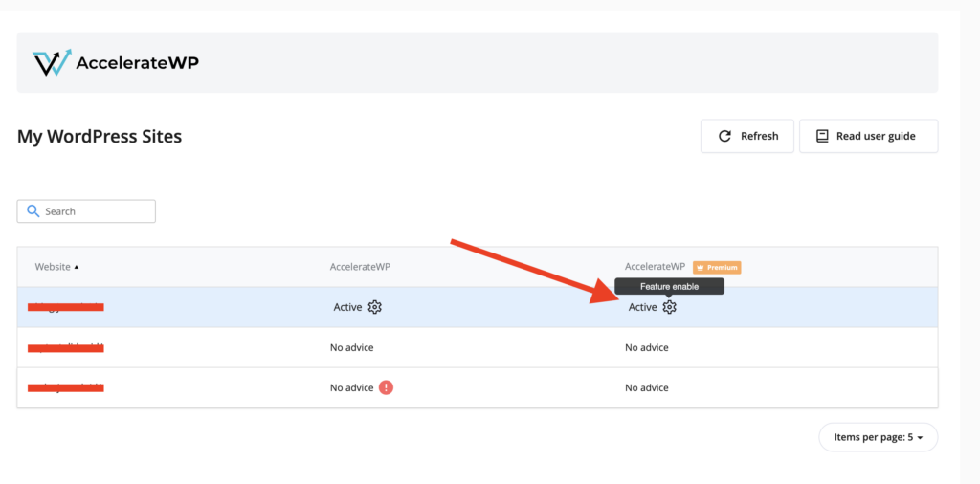Focus the Search input field
The image size is (980, 484).
point(86,211)
